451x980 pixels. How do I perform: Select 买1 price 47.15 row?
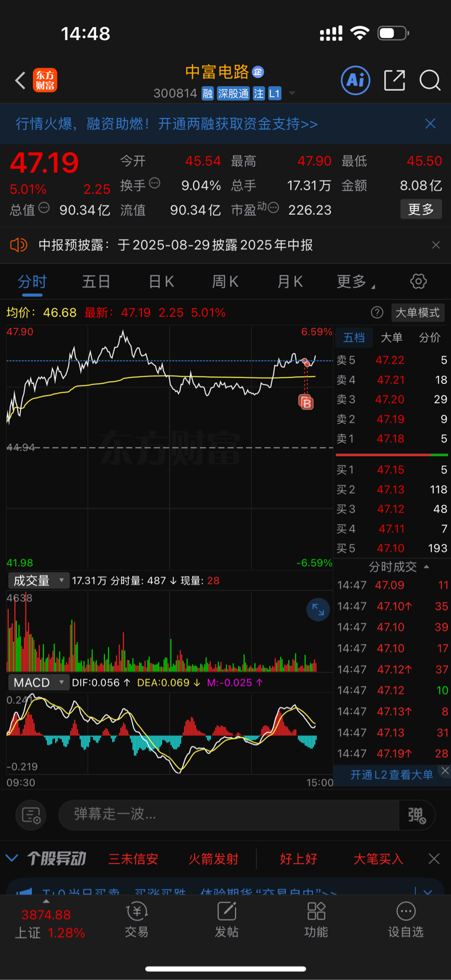(392, 470)
